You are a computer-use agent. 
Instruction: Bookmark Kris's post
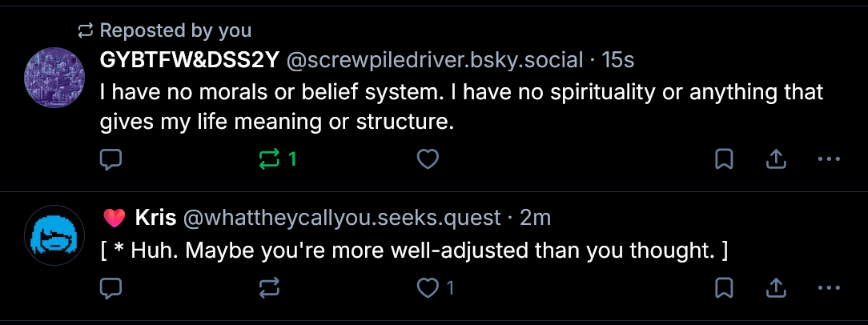pyautogui.click(x=724, y=287)
